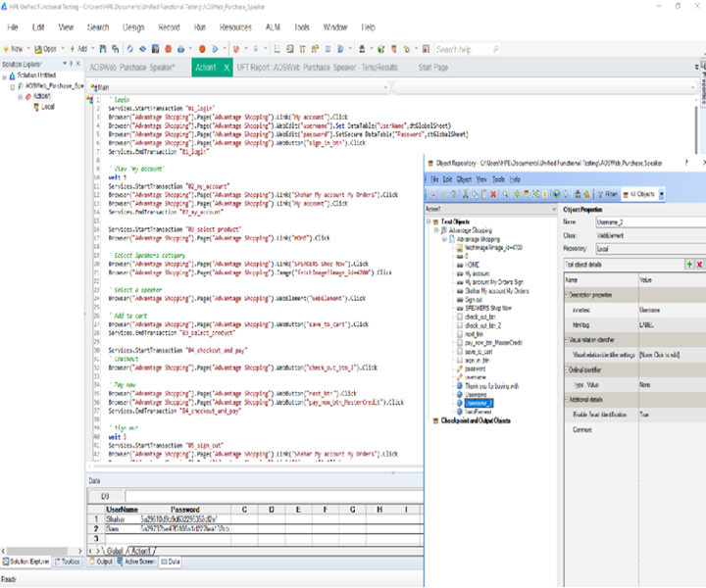
Task: Click the Filter button in Object Repository
Action: tap(607, 194)
